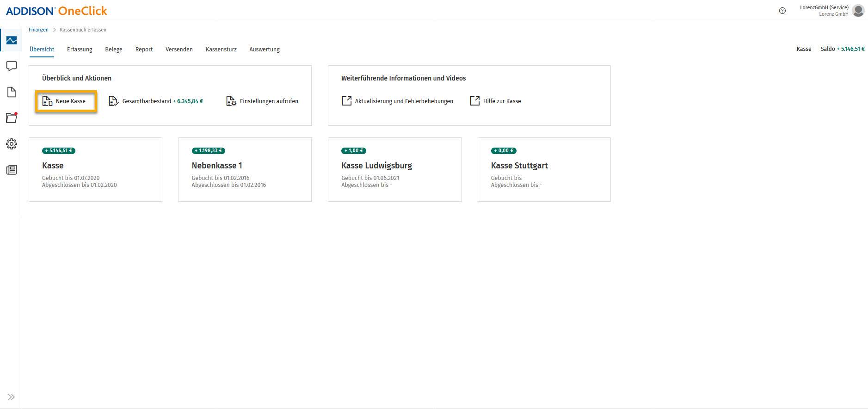The width and height of the screenshot is (868, 409).
Task: Open the Finanzen chart icon in sidebar
Action: tap(12, 41)
